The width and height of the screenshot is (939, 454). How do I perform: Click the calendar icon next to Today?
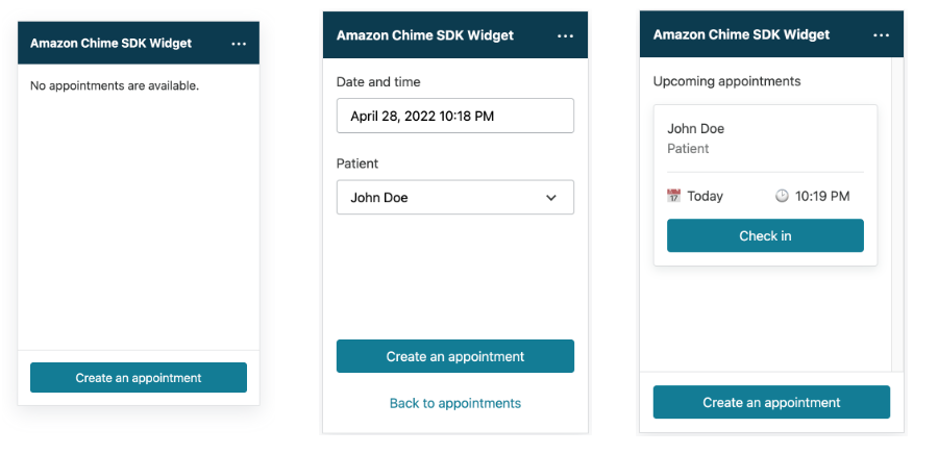(674, 196)
